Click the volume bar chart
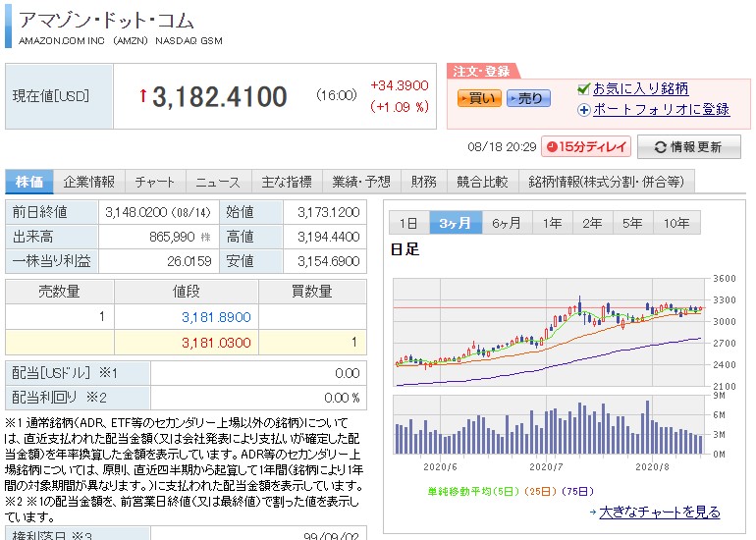This screenshot has height=540, width=756. pyautogui.click(x=550, y=425)
